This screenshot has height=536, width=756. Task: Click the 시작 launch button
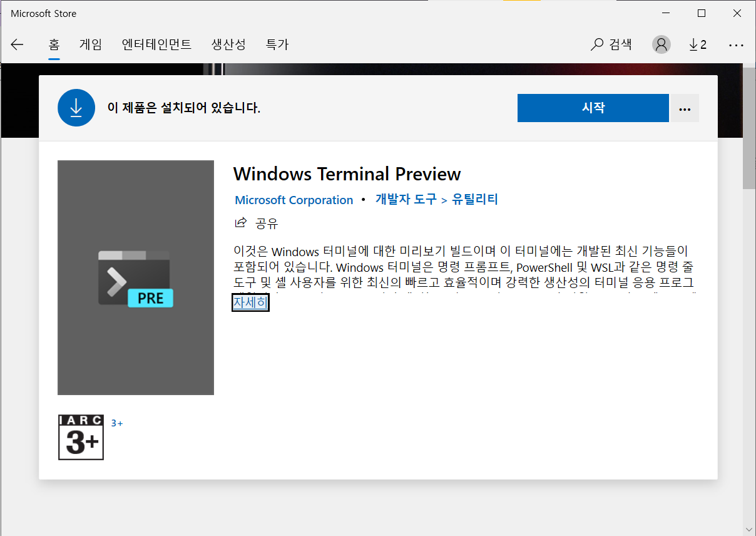[593, 108]
